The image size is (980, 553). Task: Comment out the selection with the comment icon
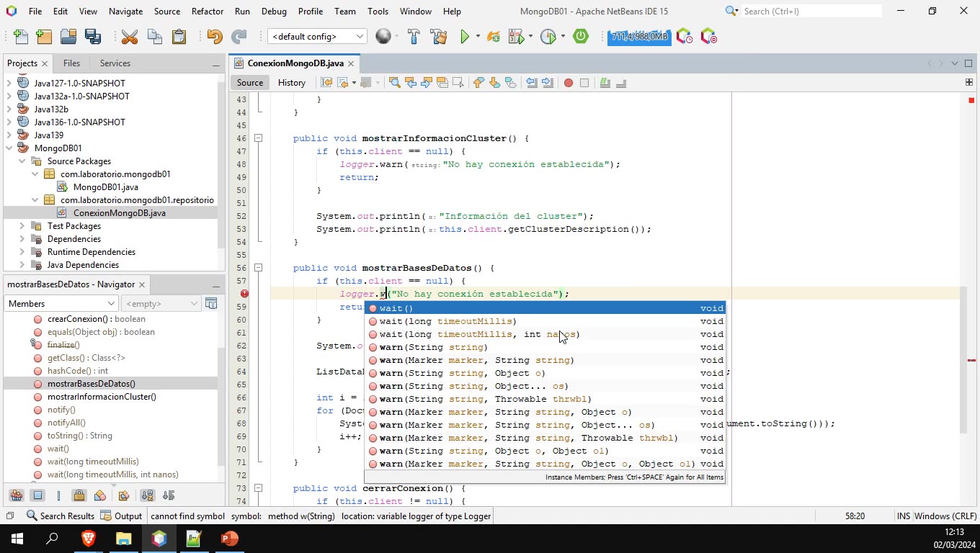[606, 82]
